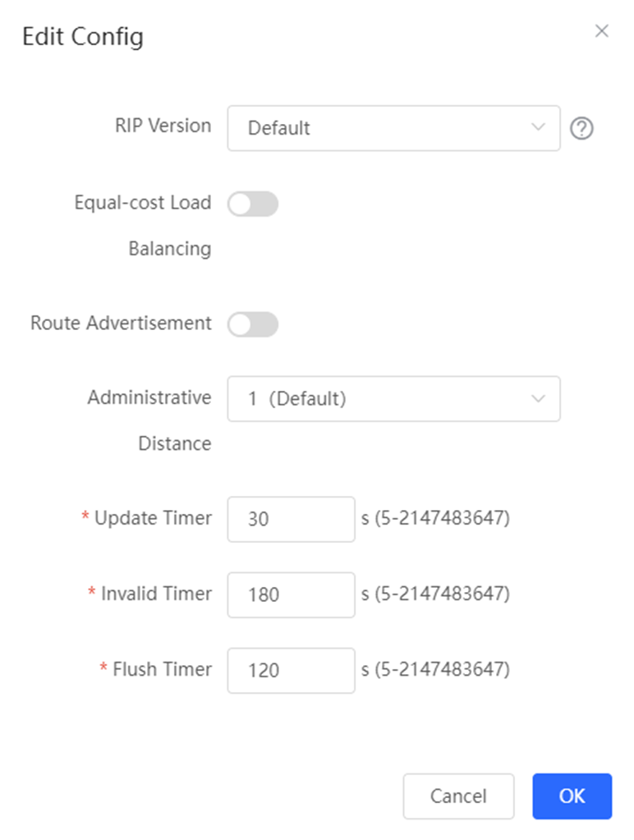
Task: Click the chevron arrow in RIP Version box
Action: click(538, 127)
